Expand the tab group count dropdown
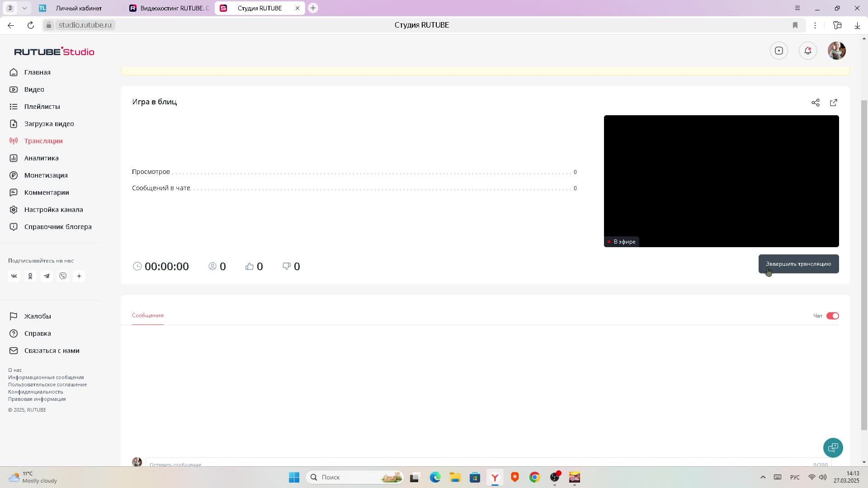868x488 pixels. pos(24,8)
